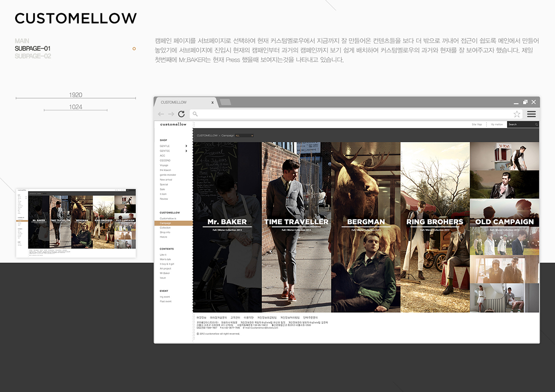Screen dimensions: 555x392
Task: Click the small subpage preview thumbnail
Action: pyautogui.click(x=76, y=220)
